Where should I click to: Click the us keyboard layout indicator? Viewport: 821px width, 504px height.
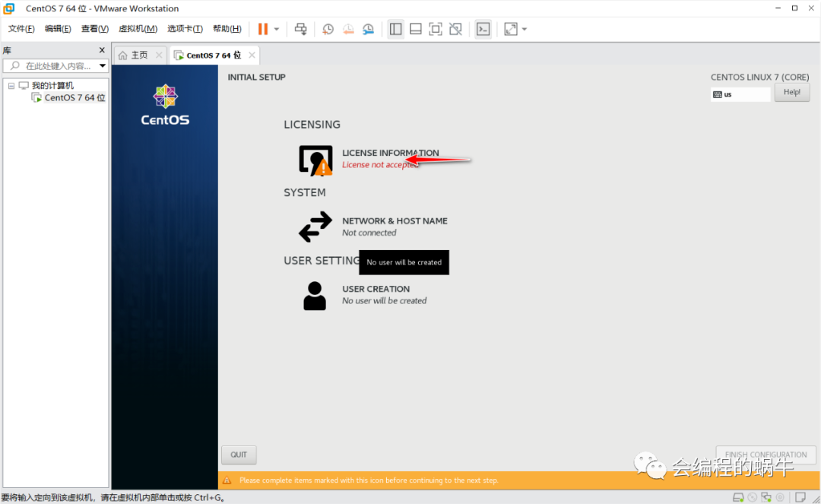740,94
